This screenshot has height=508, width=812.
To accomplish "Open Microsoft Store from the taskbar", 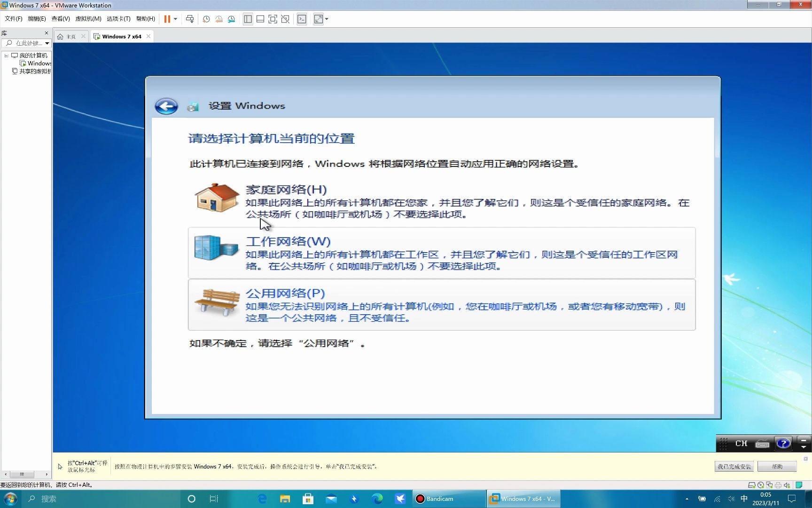I will pos(308,499).
